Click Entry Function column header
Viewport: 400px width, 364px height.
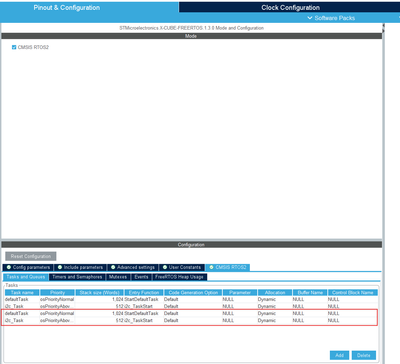[144, 293]
